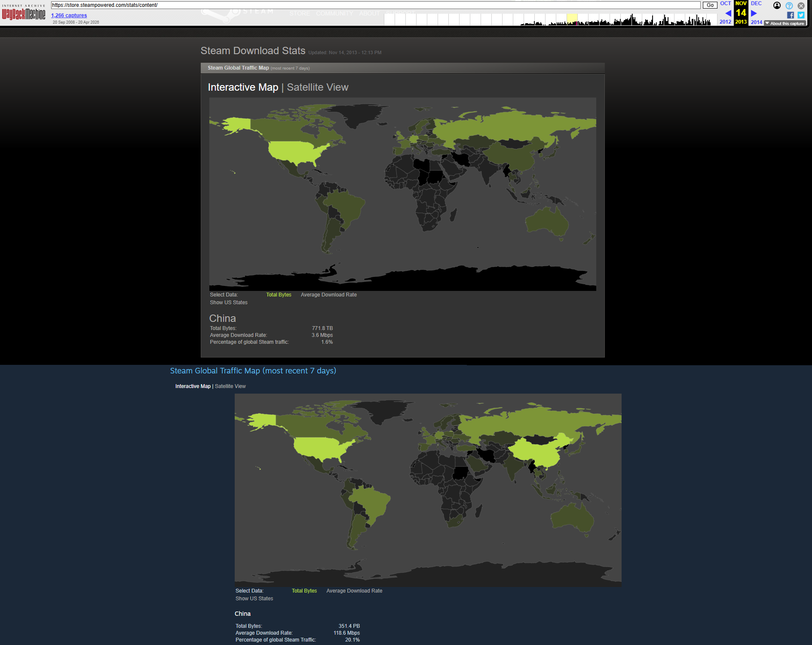Switch to lower Satellite View tab
The height and width of the screenshot is (645, 812).
pyautogui.click(x=230, y=386)
